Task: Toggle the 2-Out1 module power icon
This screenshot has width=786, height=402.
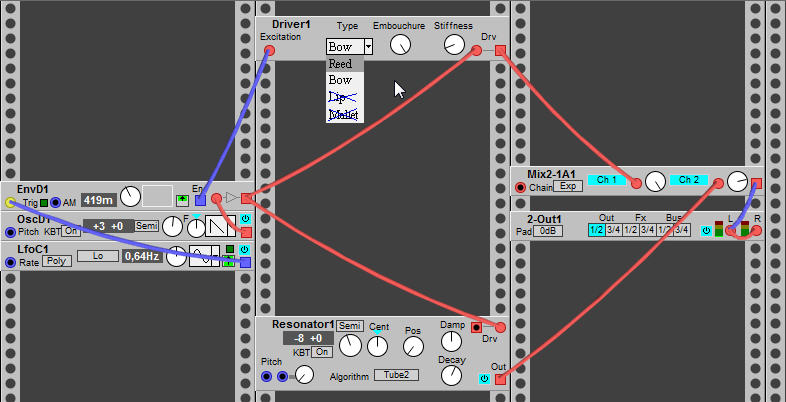Action: coord(706,231)
